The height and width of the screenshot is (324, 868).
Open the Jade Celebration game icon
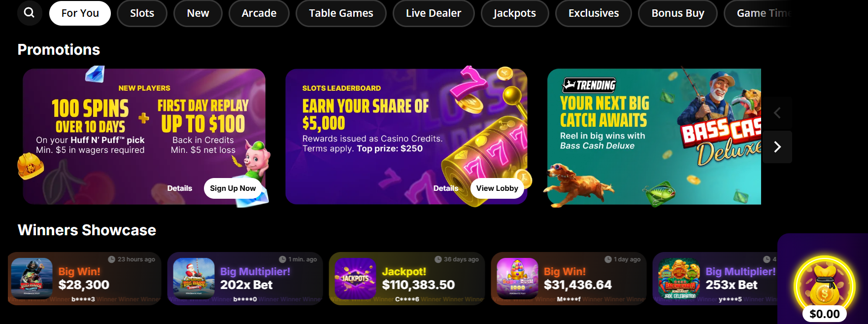(679, 279)
